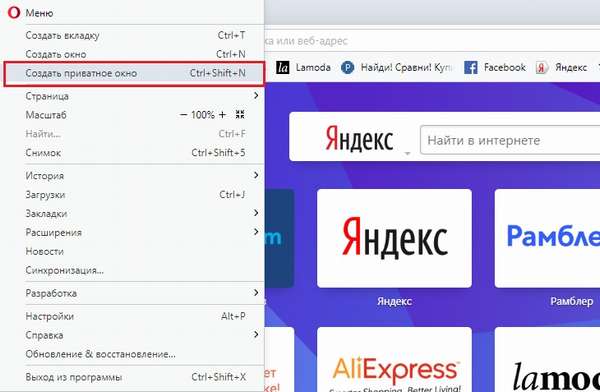Increase zoom with the plus button
The image size is (600, 392).
coord(222,114)
